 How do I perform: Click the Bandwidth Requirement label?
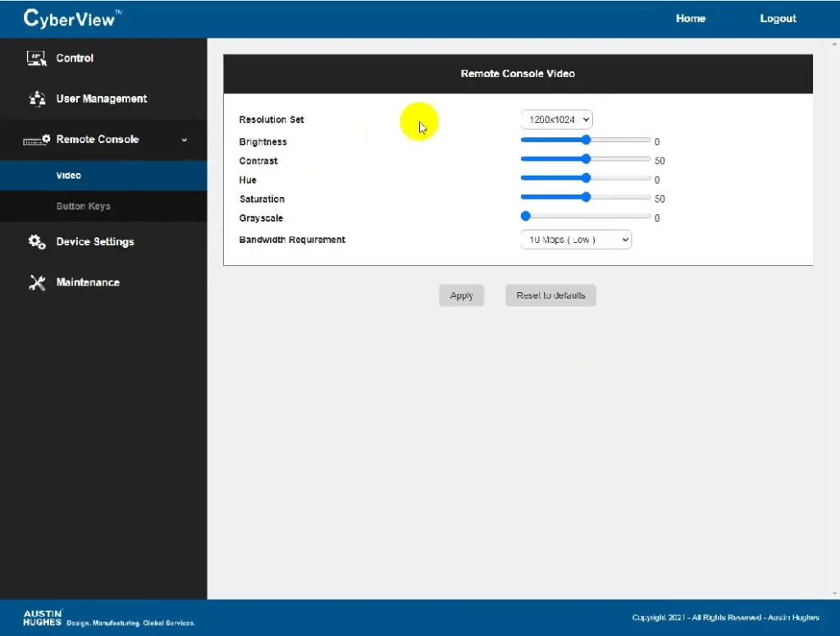click(x=292, y=240)
